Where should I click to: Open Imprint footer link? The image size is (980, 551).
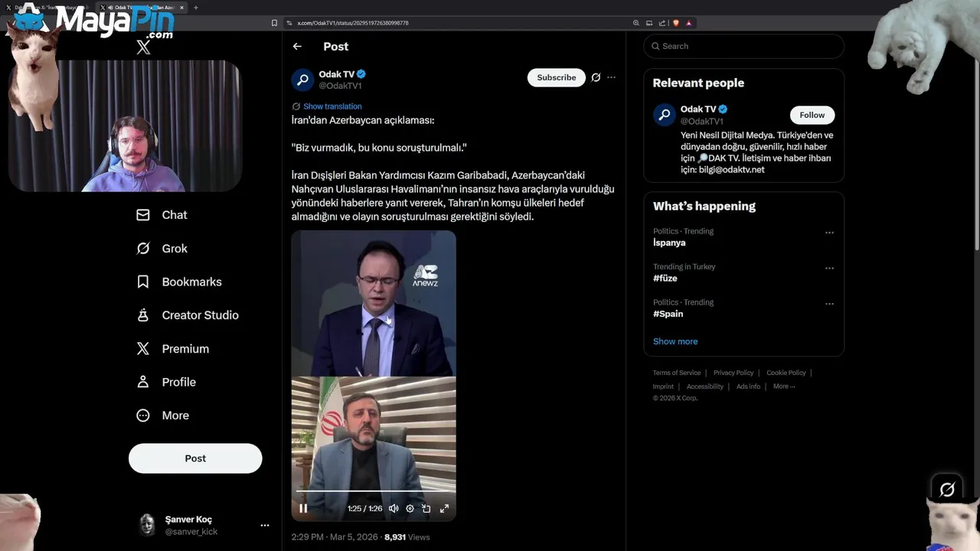tap(663, 386)
